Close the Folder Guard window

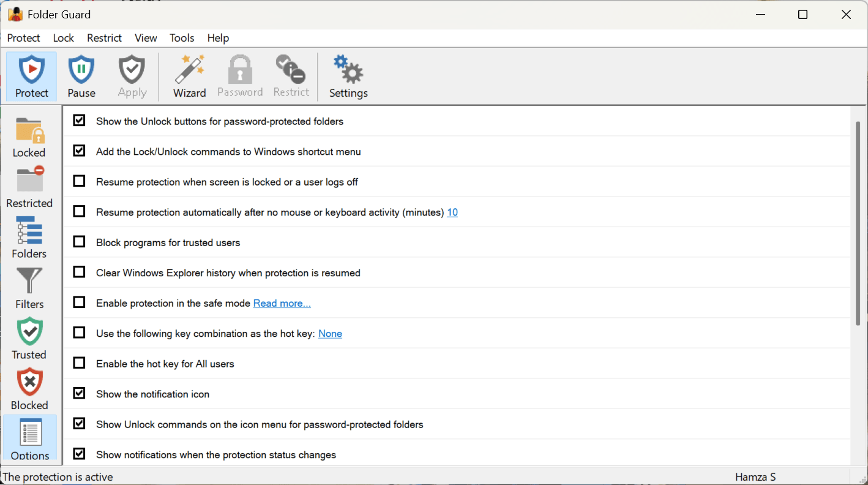coord(846,15)
